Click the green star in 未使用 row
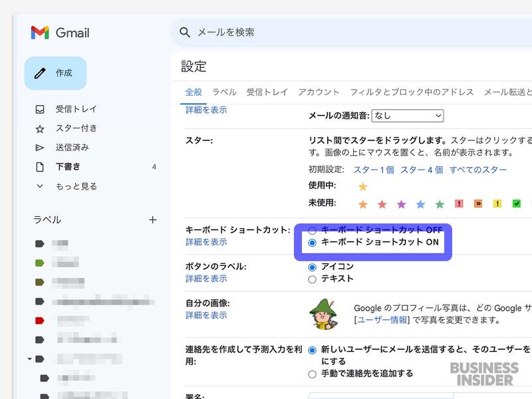This screenshot has width=532, height=399. click(x=440, y=204)
